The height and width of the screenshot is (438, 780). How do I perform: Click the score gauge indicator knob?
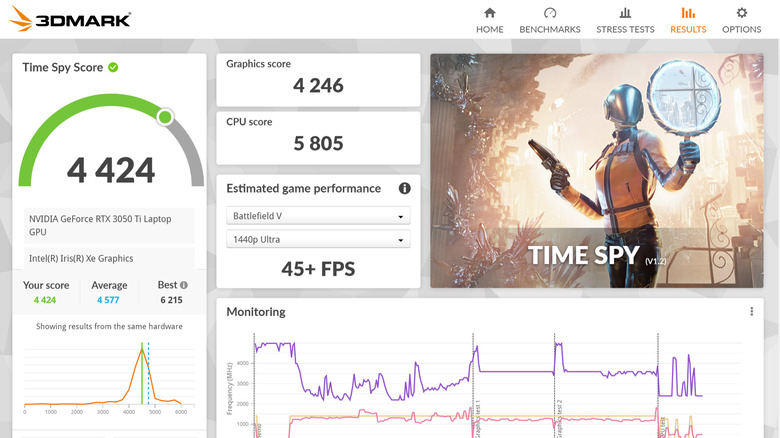165,117
